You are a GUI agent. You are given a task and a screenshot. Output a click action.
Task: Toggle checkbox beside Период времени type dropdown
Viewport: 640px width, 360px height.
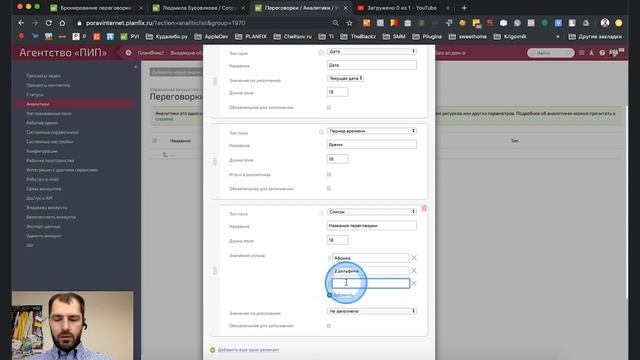[x=321, y=132]
